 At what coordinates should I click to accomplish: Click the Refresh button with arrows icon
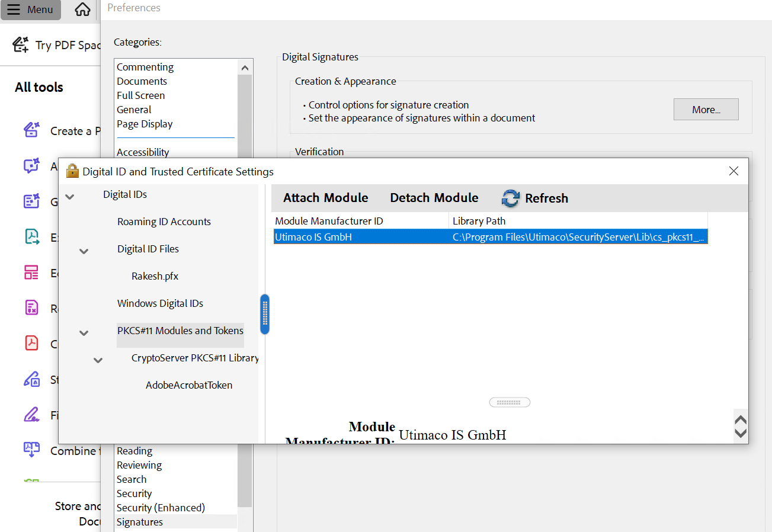point(534,198)
